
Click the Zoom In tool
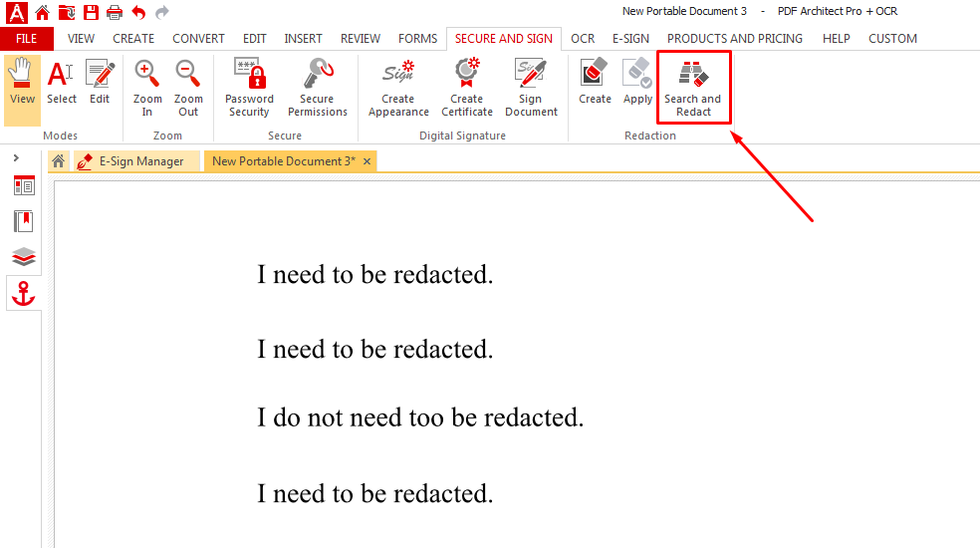point(147,89)
